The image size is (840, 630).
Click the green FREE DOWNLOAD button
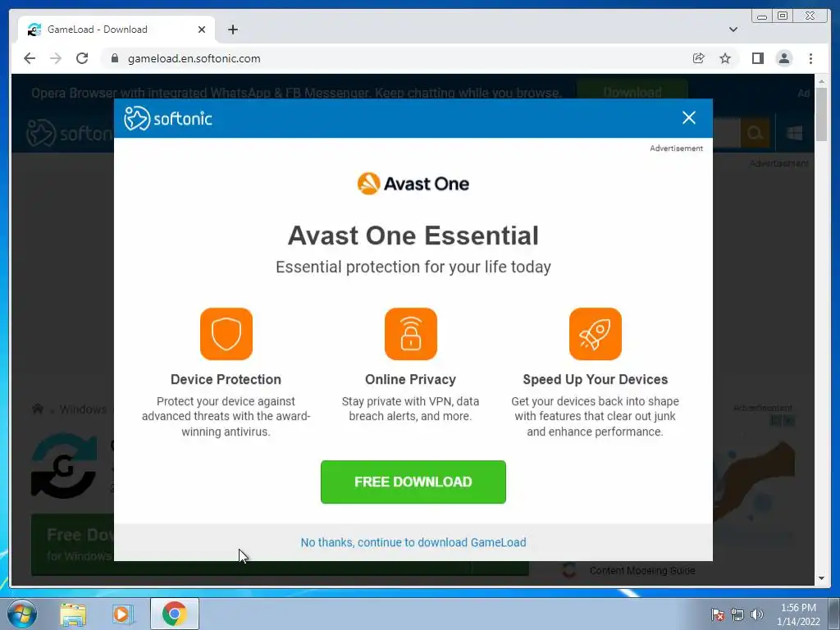click(x=413, y=482)
